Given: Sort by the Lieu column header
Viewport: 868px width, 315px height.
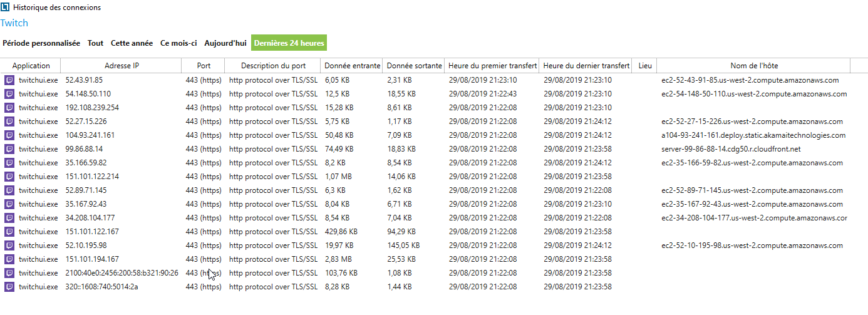Looking at the screenshot, I should pyautogui.click(x=645, y=66).
